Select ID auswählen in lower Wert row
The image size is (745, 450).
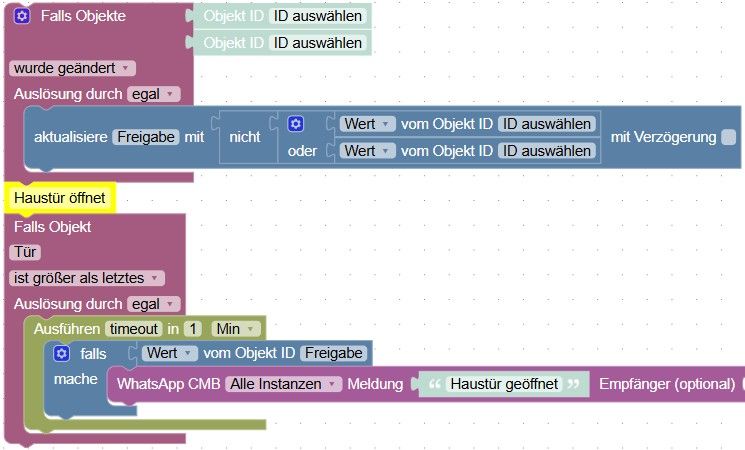[547, 151]
